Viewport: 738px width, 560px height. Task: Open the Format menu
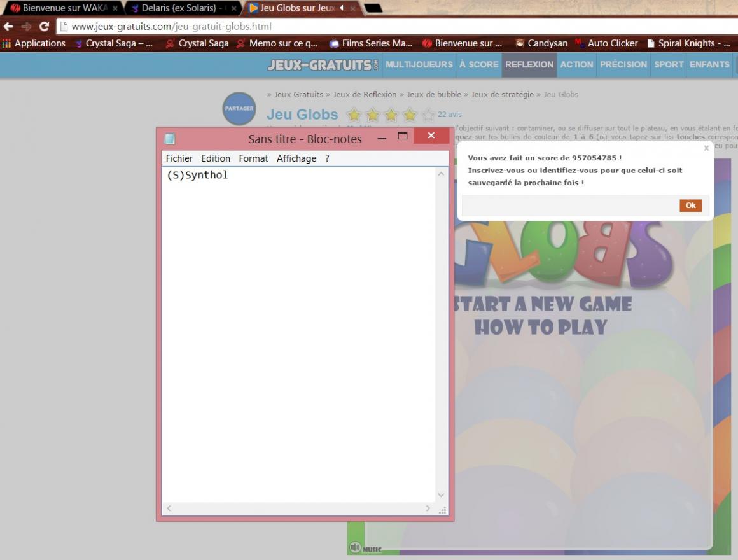coord(253,158)
